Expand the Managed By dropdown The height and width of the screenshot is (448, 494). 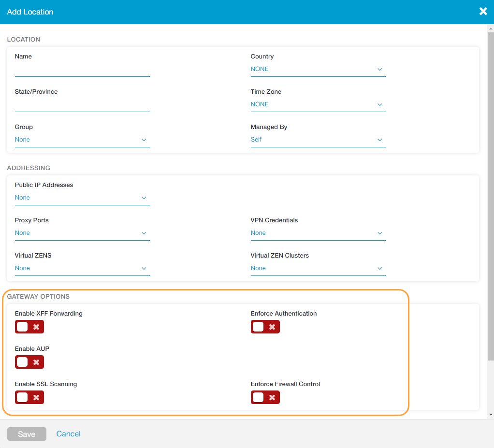(x=318, y=140)
